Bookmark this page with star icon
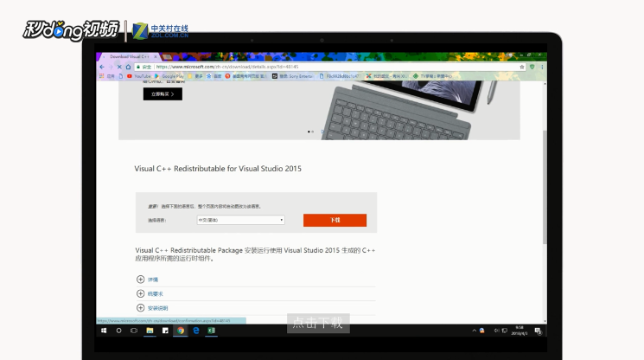 point(522,67)
